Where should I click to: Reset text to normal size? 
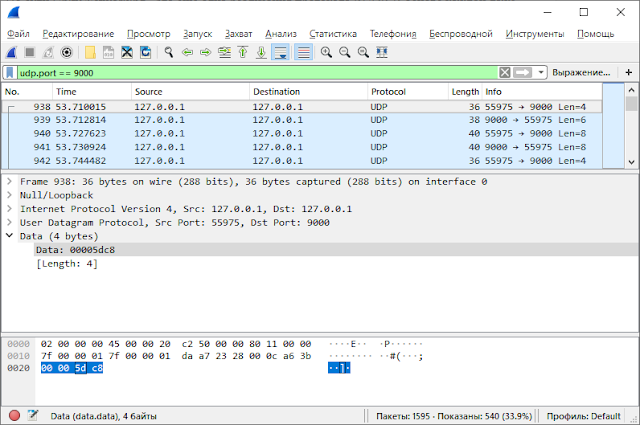pyautogui.click(x=363, y=52)
